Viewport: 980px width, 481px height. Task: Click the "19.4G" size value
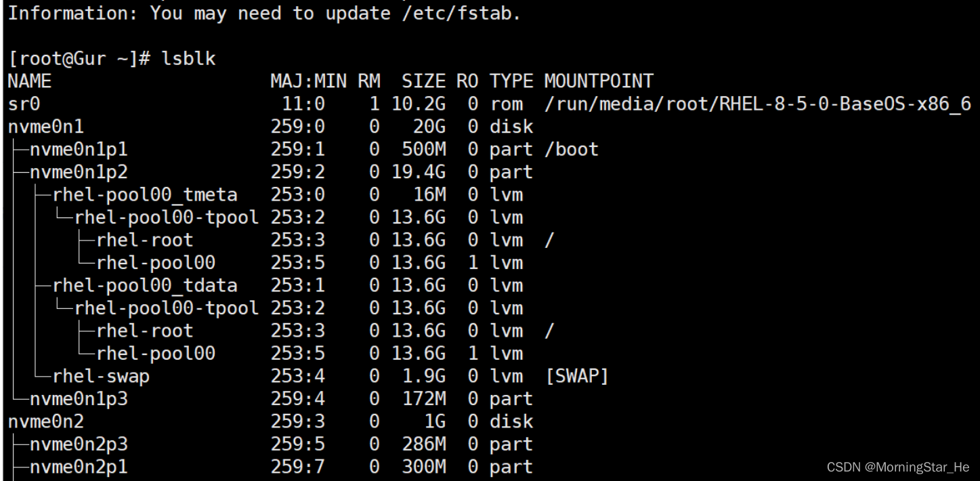(418, 173)
